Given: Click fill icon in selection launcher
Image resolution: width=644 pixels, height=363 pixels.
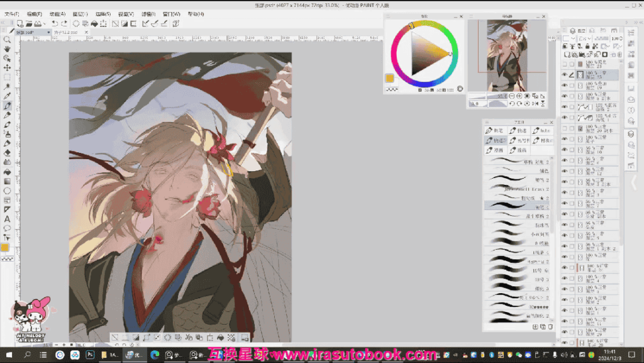Looking at the screenshot, I should coord(220,338).
